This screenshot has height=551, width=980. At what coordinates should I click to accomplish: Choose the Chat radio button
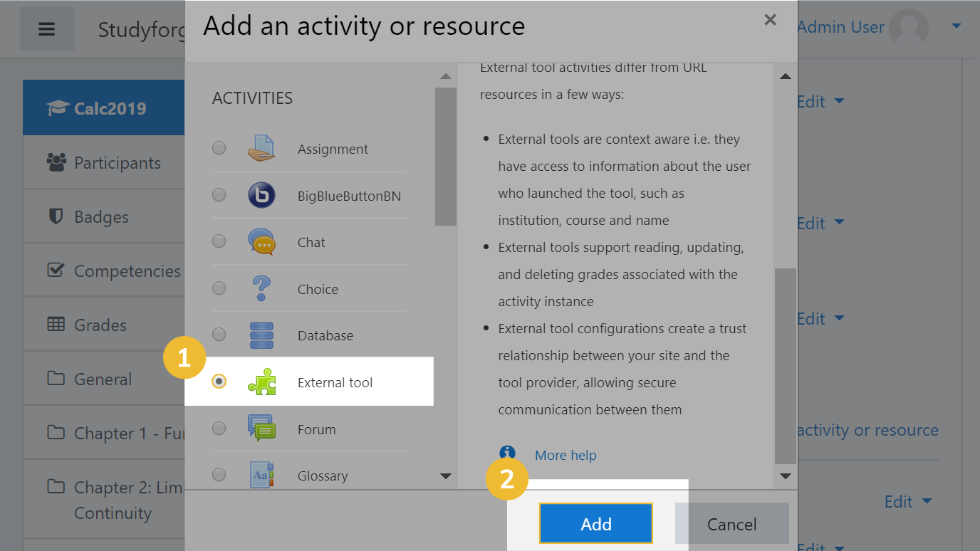pos(219,241)
